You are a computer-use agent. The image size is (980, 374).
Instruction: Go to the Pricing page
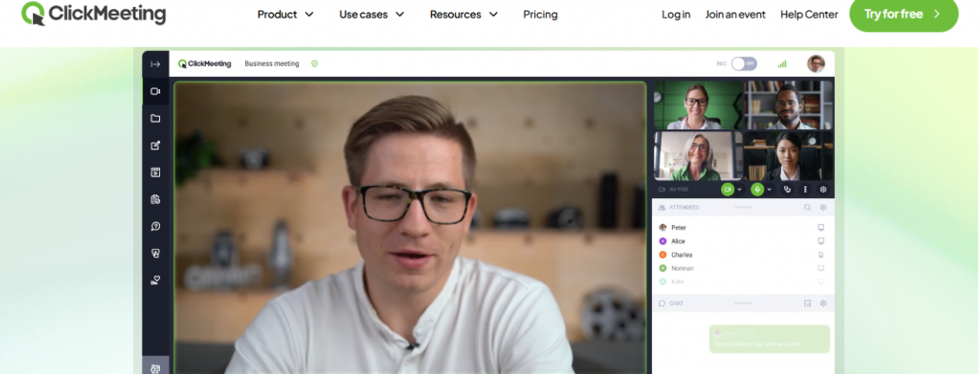(x=540, y=14)
